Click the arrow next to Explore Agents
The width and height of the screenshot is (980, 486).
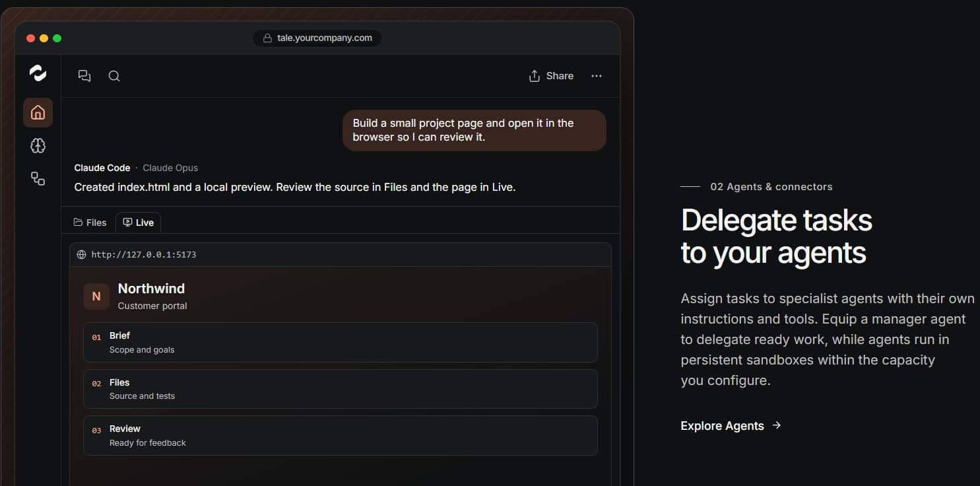click(x=777, y=425)
